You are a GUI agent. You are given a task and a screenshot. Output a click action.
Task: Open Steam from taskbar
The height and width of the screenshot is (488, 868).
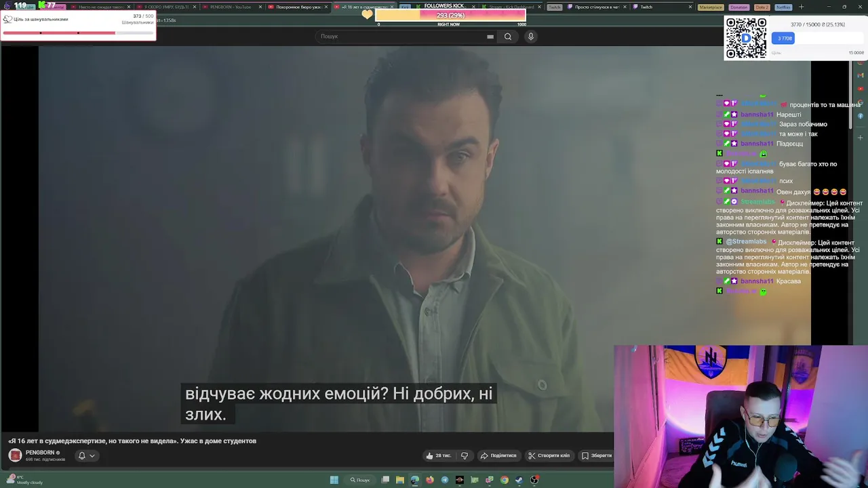pos(519,480)
